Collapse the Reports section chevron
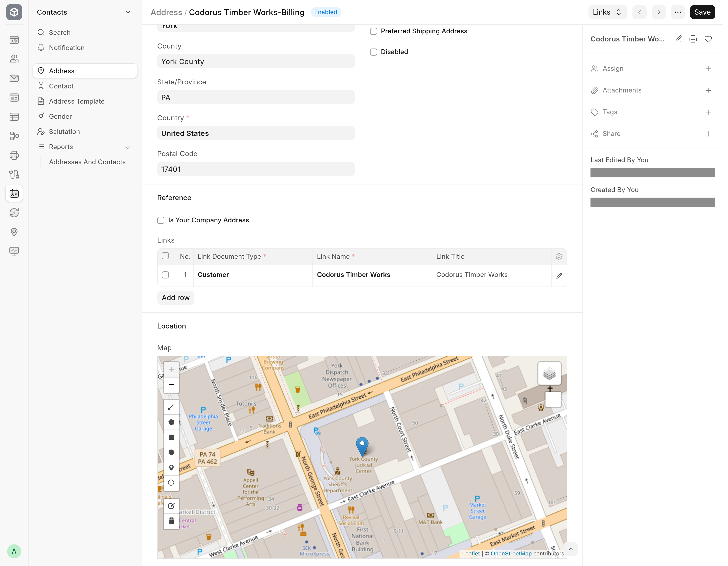This screenshot has height=566, width=728. tap(128, 147)
